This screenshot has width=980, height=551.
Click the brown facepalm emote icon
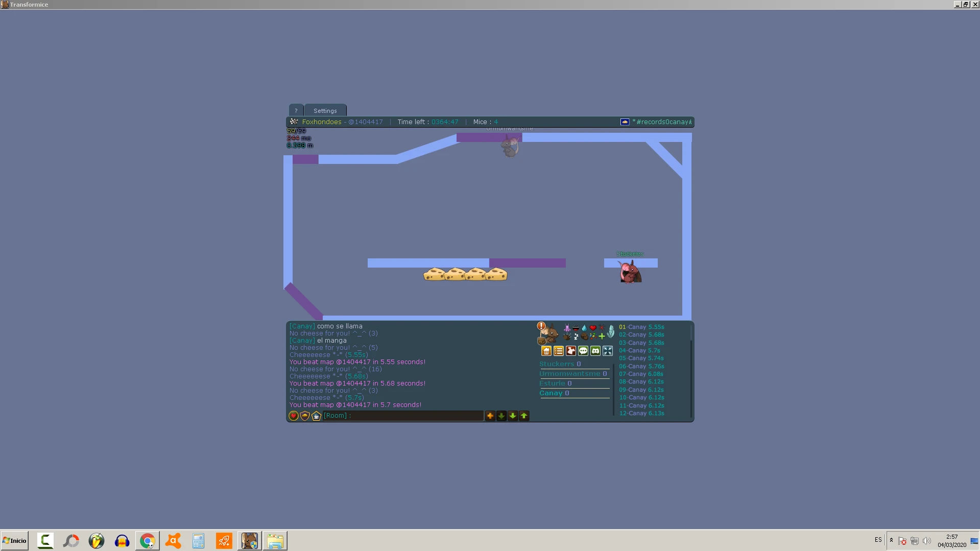click(x=584, y=337)
